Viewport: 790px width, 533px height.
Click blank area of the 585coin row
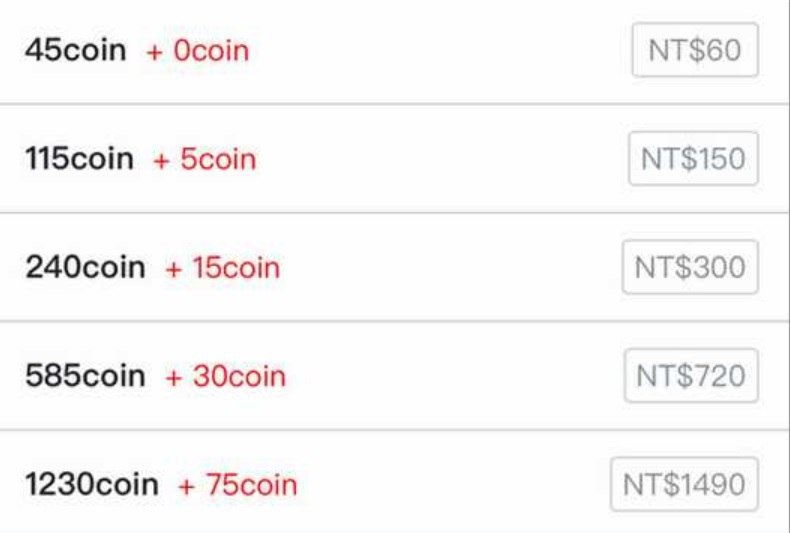[450, 376]
